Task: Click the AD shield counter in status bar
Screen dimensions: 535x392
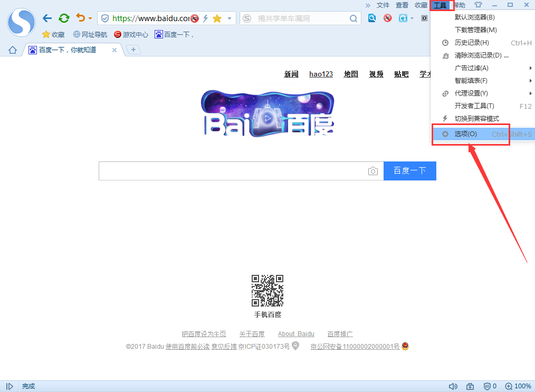Action: pos(490,386)
